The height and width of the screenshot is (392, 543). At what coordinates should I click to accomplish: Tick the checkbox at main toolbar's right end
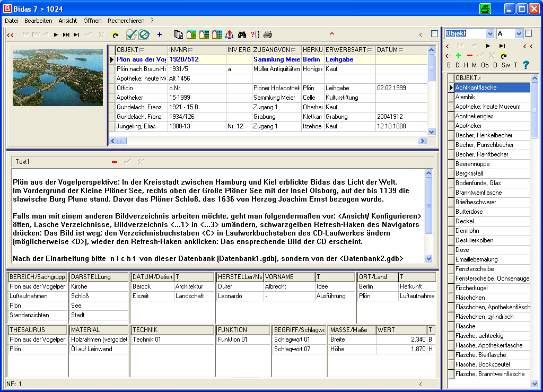pos(434,33)
